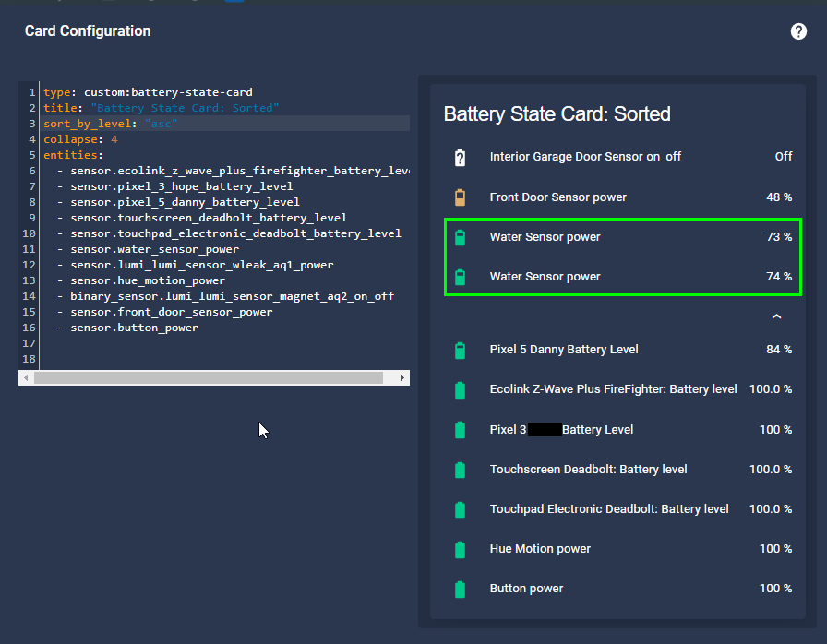This screenshot has height=644, width=827.
Task: Click the Touchscreen Deadbolt battery icon
Action: pos(460,469)
